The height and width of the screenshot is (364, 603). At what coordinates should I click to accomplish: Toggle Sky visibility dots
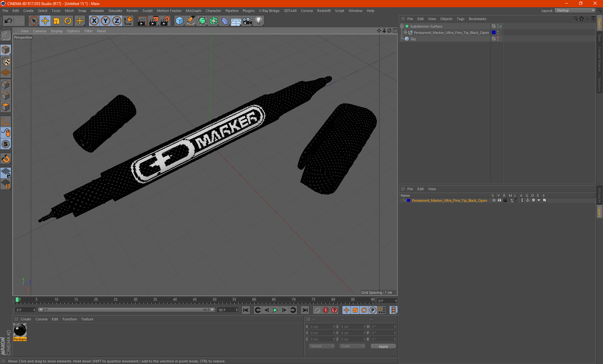click(498, 39)
